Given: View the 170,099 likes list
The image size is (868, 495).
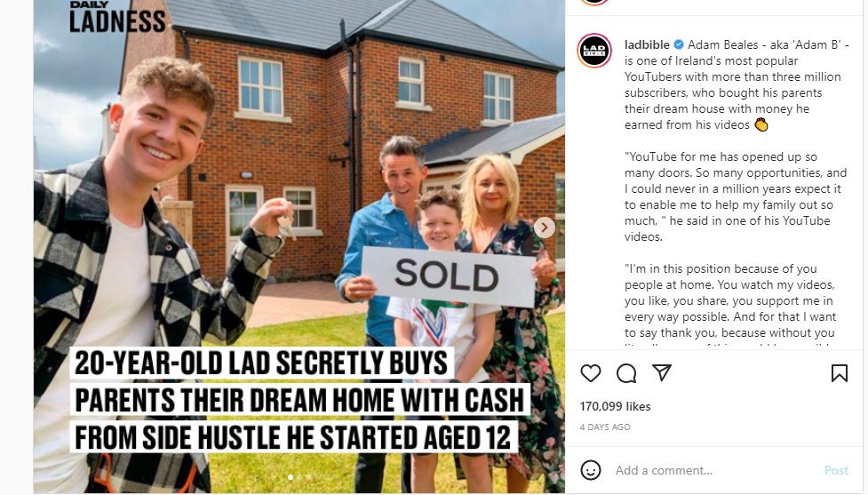Looking at the screenshot, I should (615, 406).
